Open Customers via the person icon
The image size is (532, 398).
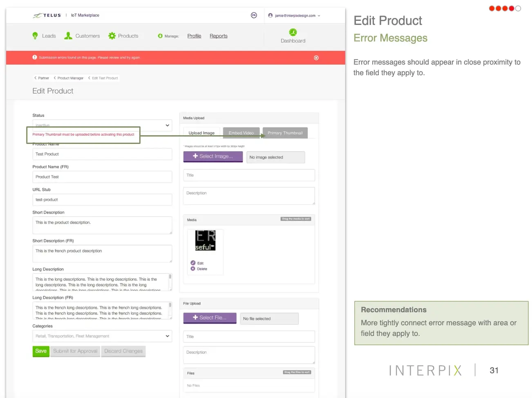(x=68, y=36)
